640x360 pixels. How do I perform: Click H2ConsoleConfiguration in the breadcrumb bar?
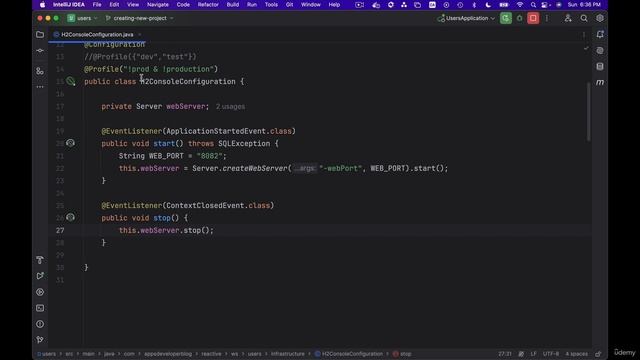click(349, 354)
